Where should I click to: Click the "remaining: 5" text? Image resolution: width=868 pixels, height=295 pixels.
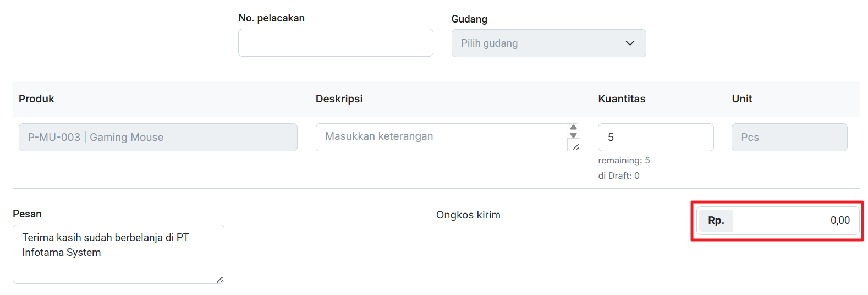(x=624, y=161)
